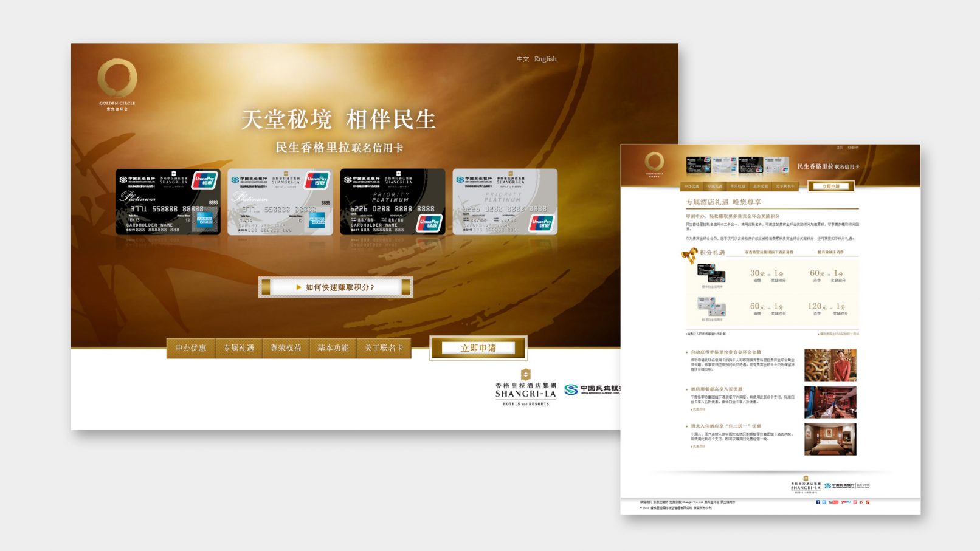The image size is (980, 551).
Task: Click 自动获得香格里拉贵宾金环会会籍 benefit heading
Action: 726,352
